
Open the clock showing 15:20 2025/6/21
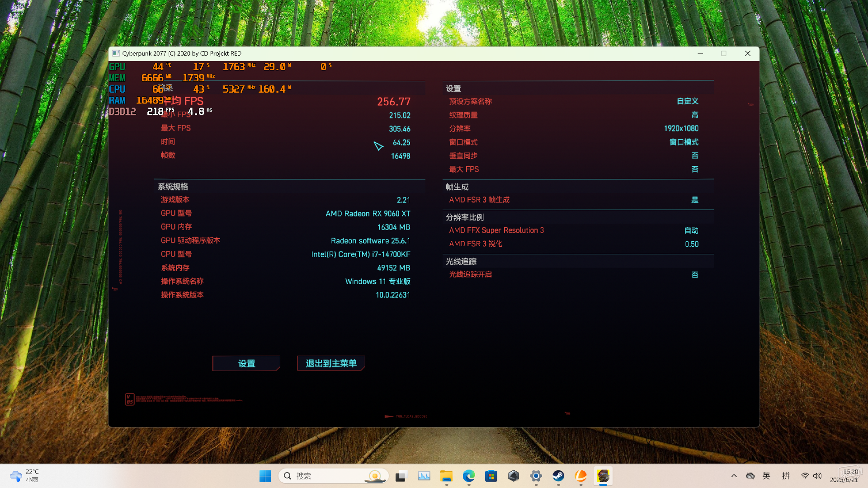(x=844, y=476)
